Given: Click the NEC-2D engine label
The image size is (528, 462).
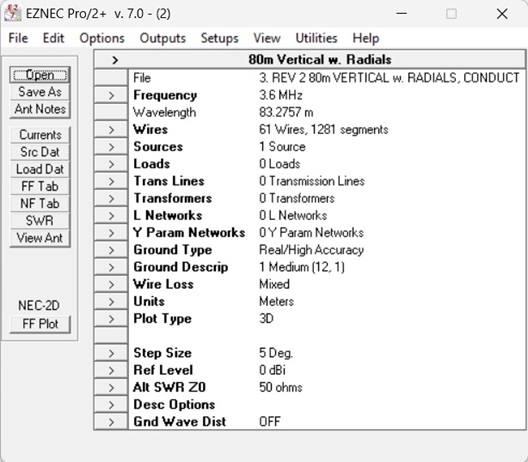Looking at the screenshot, I should coord(39,306).
